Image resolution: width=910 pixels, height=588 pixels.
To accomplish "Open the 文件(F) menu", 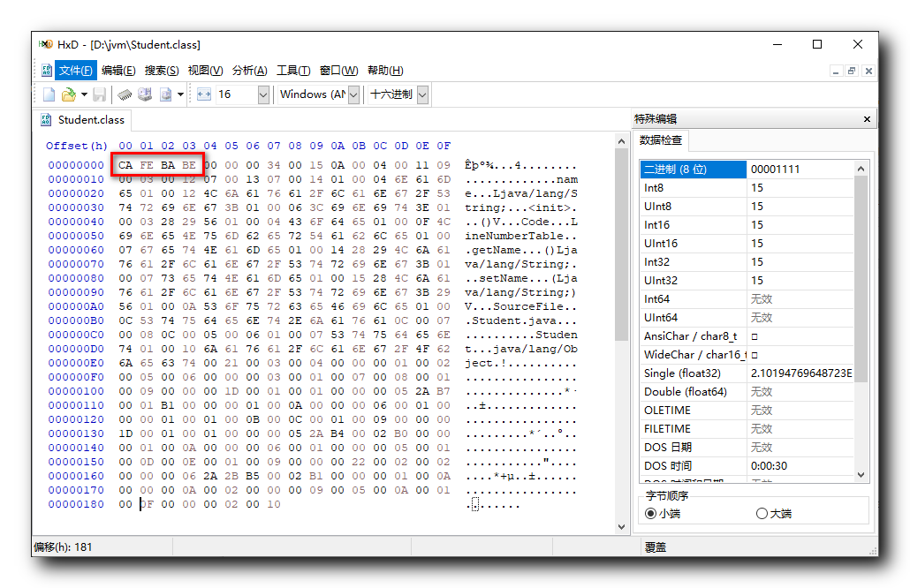I will pos(75,71).
